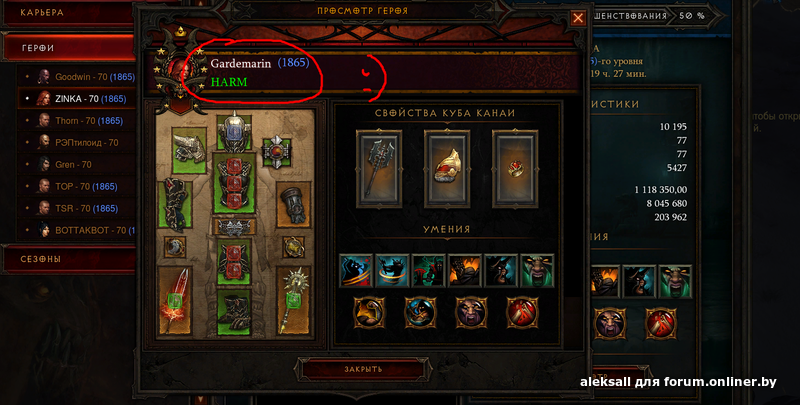Image resolution: width=800 pixels, height=405 pixels.
Task: Click the Закрыть button
Action: coord(363,369)
